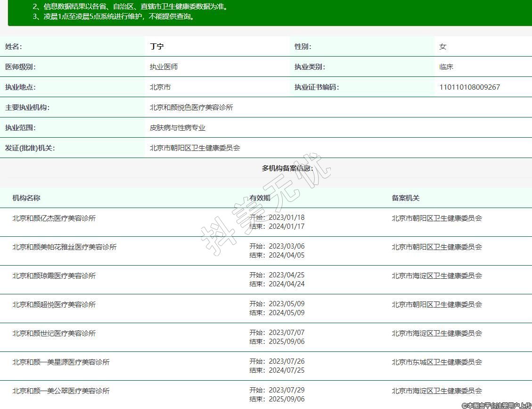Select the doctor name value 丁宁
The width and height of the screenshot is (532, 409).
[x=157, y=47]
